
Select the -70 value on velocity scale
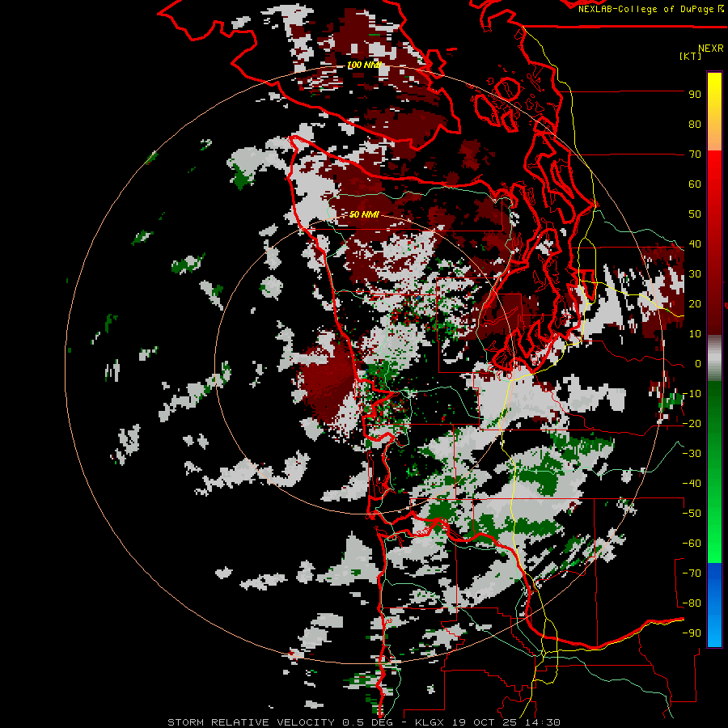click(692, 574)
